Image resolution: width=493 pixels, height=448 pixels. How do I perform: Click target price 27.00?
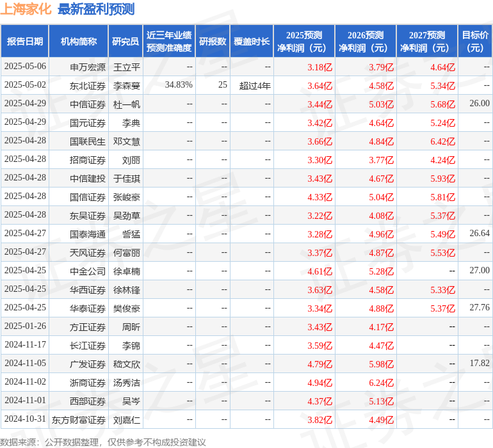point(480,270)
